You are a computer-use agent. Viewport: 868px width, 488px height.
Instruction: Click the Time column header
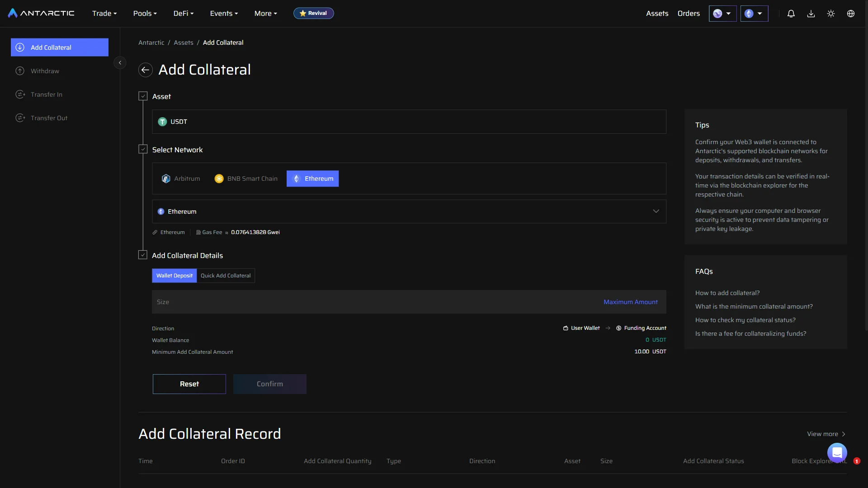click(146, 461)
